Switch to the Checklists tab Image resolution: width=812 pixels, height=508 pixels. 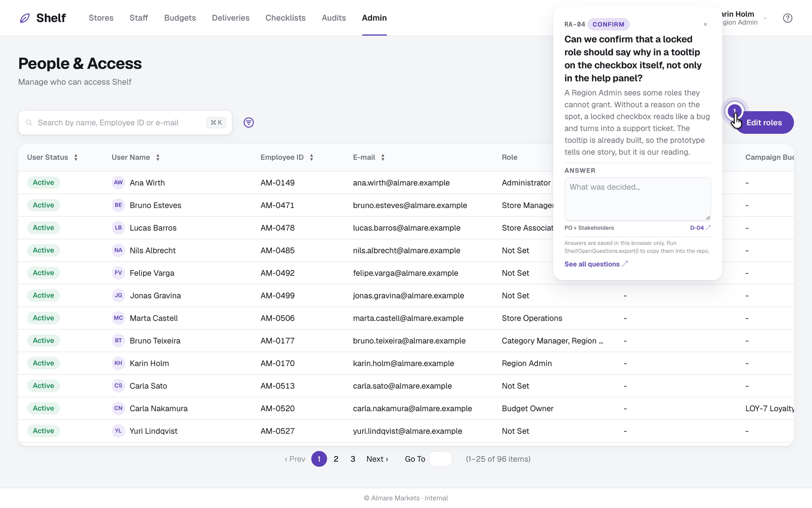pos(286,18)
